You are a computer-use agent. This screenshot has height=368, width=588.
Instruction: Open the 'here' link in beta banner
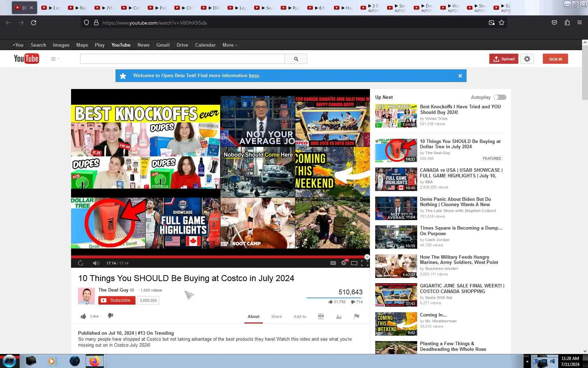click(x=254, y=75)
